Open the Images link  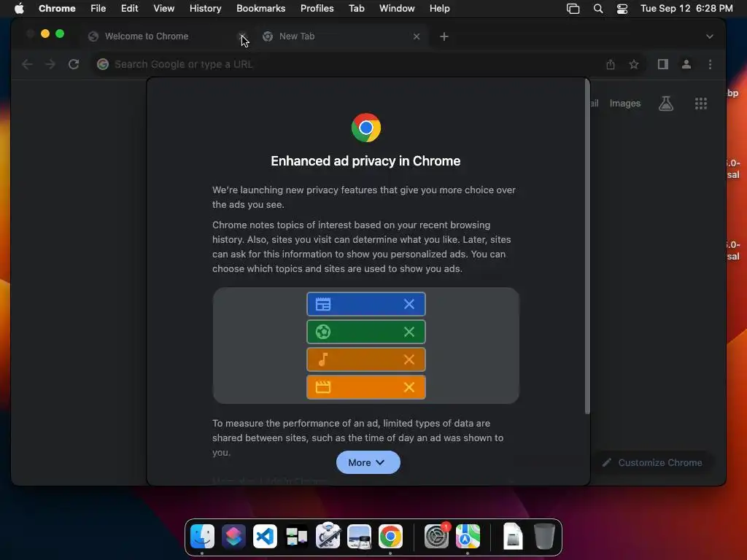click(x=625, y=104)
